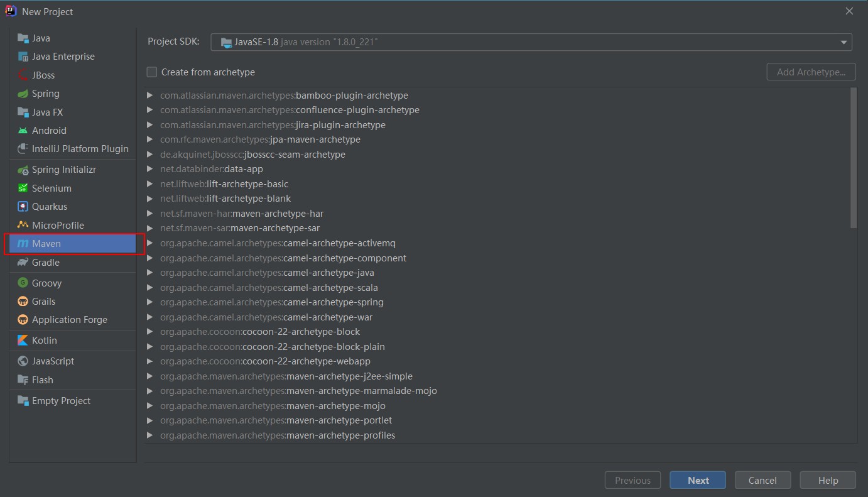Select the Maven project type label
The image size is (868, 497).
click(x=46, y=244)
